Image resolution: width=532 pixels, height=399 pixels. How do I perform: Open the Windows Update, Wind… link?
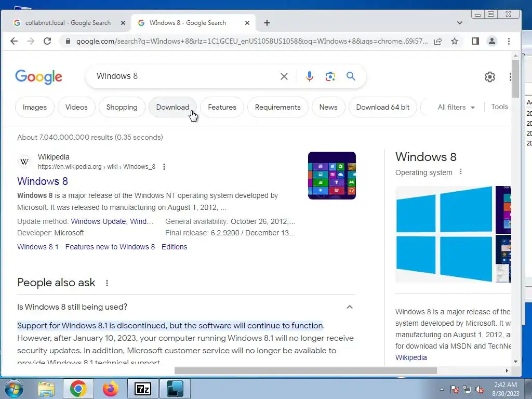coord(112,221)
